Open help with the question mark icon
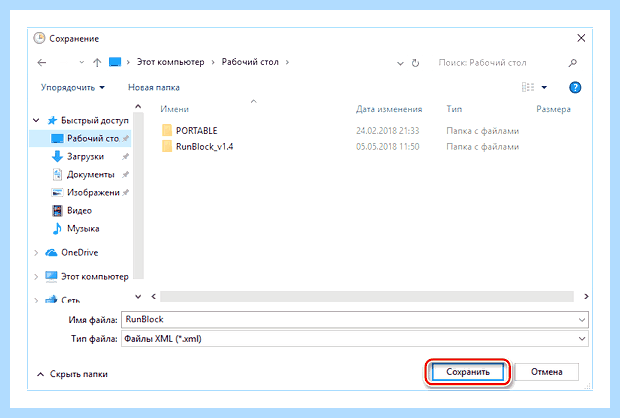This screenshot has width=620, height=418. click(x=575, y=87)
